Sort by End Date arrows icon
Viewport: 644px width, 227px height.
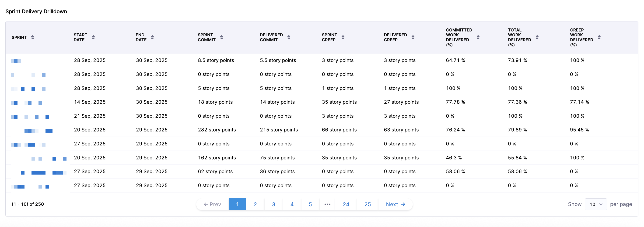coord(152,38)
